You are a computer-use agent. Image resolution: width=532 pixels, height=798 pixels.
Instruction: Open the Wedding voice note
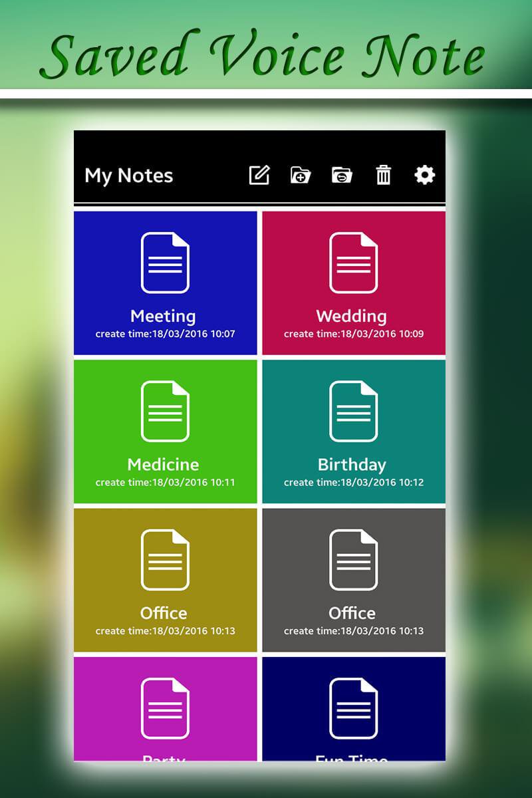[354, 282]
